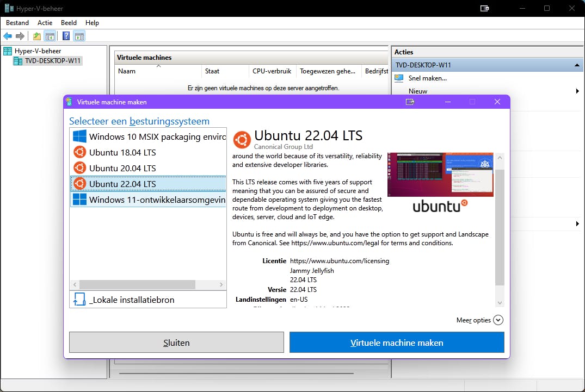Expand the lower right-pointing arrow in Acties pane
Image resolution: width=585 pixels, height=392 pixels.
[x=577, y=223]
